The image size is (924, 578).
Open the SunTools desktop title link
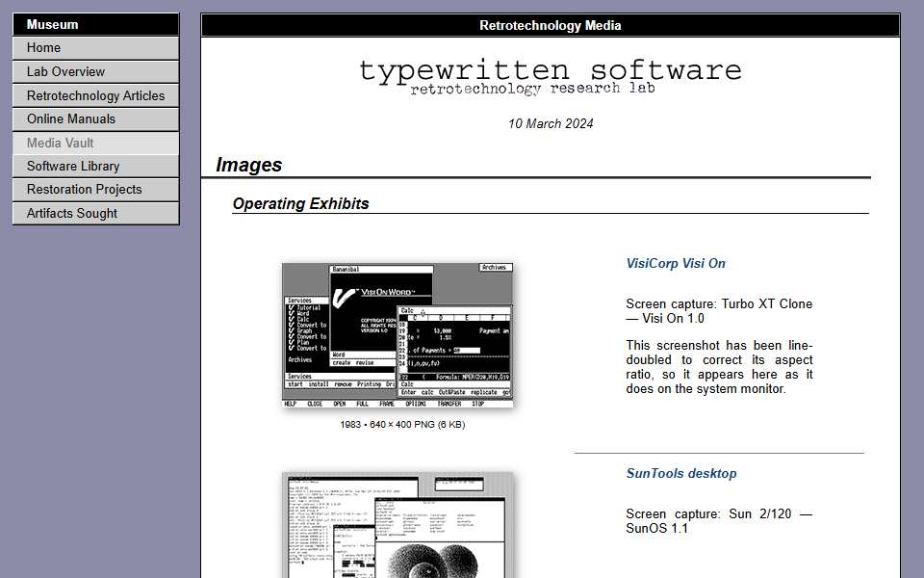coord(681,474)
